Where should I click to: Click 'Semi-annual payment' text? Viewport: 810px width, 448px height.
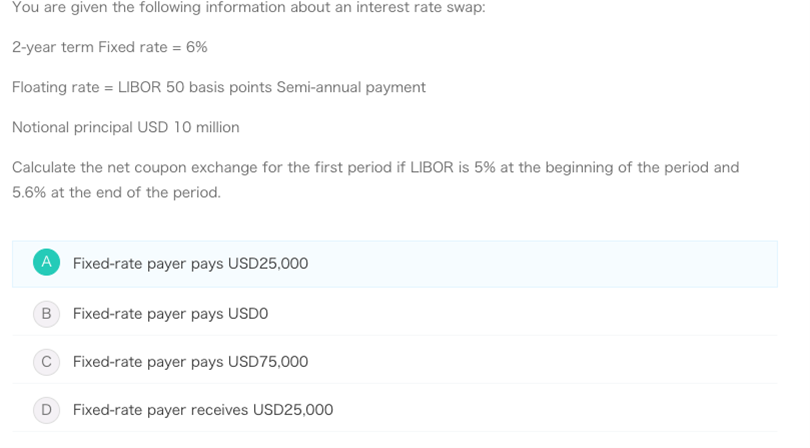pyautogui.click(x=351, y=87)
